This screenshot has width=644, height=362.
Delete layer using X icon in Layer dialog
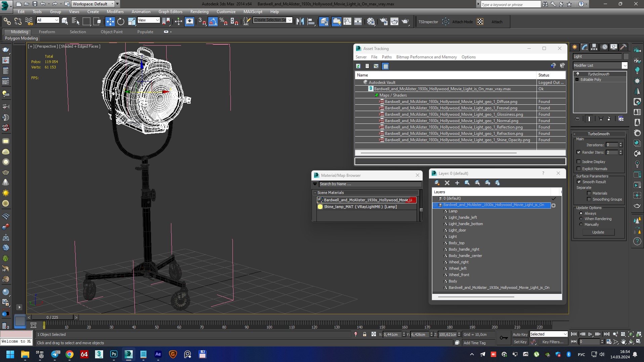pyautogui.click(x=447, y=183)
